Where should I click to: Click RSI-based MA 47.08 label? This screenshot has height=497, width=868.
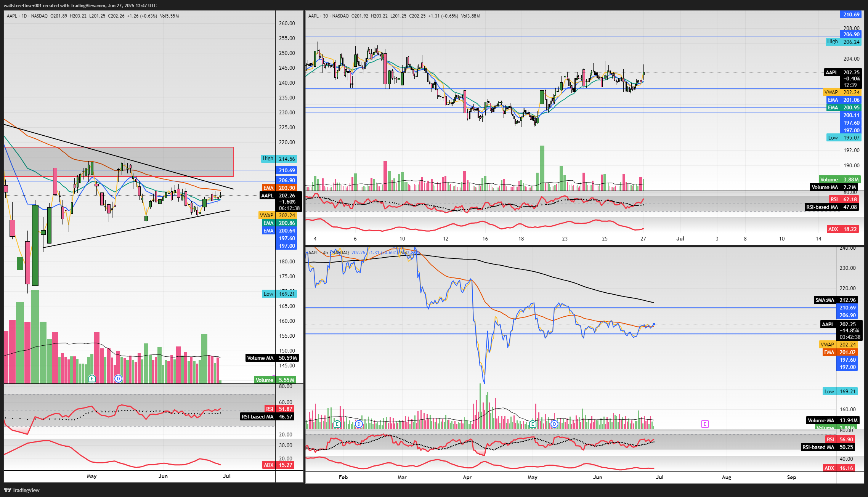coord(832,207)
